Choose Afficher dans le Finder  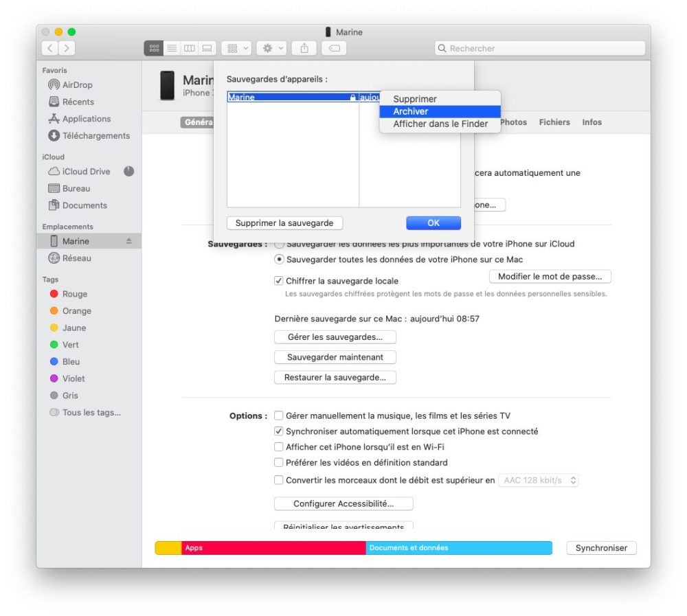point(440,124)
